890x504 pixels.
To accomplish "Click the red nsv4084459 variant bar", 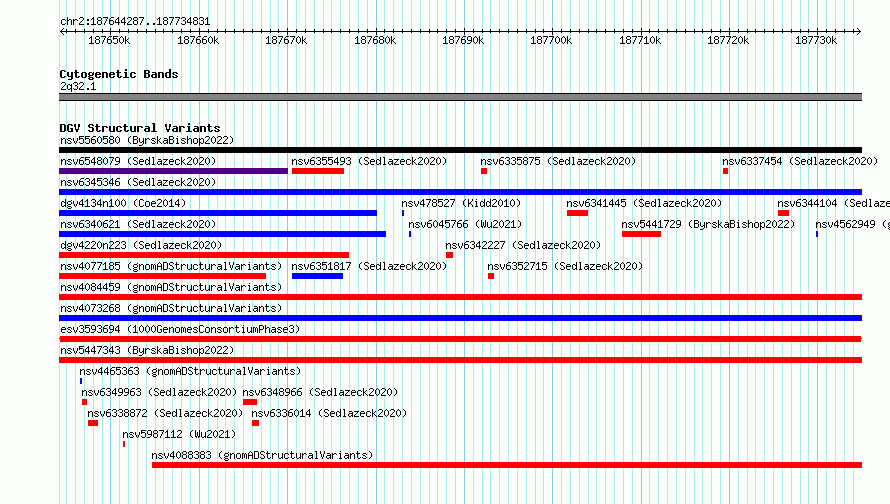I will (460, 297).
